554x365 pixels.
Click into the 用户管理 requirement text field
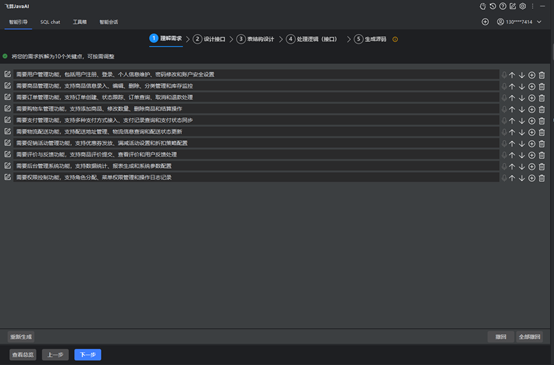256,74
